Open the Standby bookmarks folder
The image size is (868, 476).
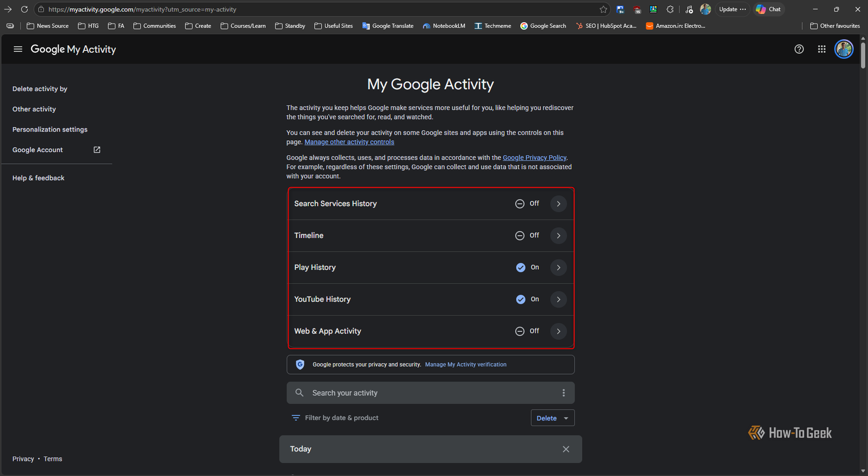click(x=290, y=26)
